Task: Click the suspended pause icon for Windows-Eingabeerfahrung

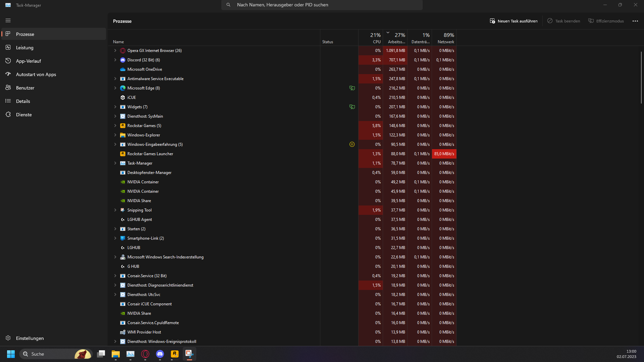Action: tap(352, 144)
